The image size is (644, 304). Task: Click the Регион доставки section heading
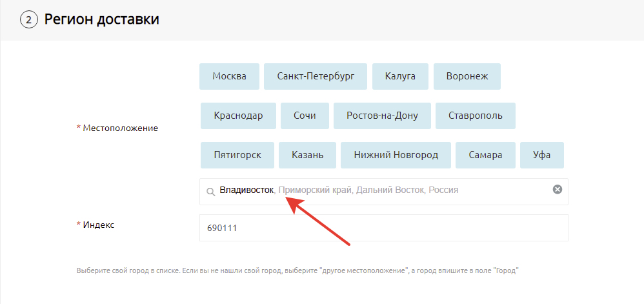[102, 20]
